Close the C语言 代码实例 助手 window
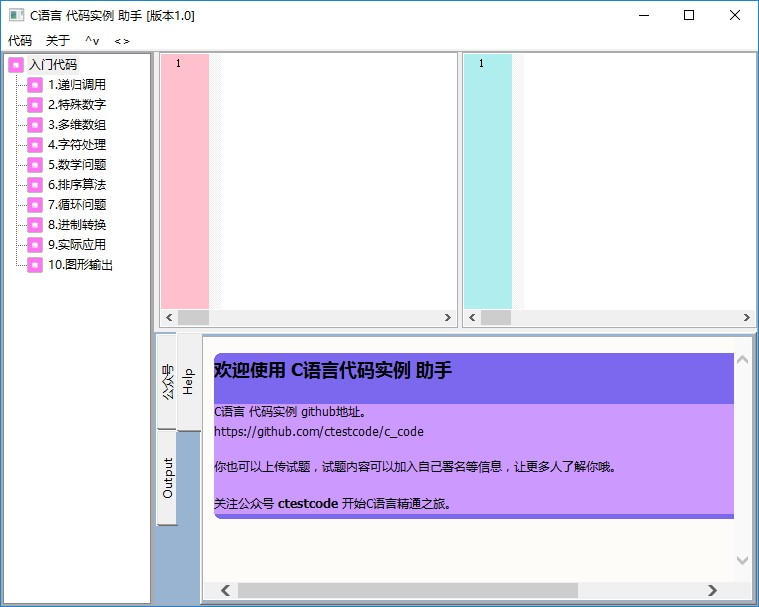The image size is (759, 607). pos(734,15)
